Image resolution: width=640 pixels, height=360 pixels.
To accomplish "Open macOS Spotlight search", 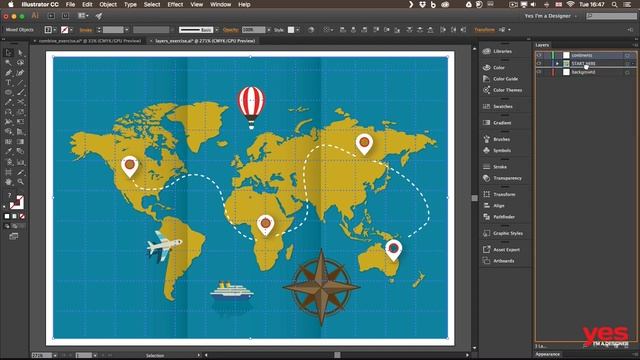I will [614, 4].
